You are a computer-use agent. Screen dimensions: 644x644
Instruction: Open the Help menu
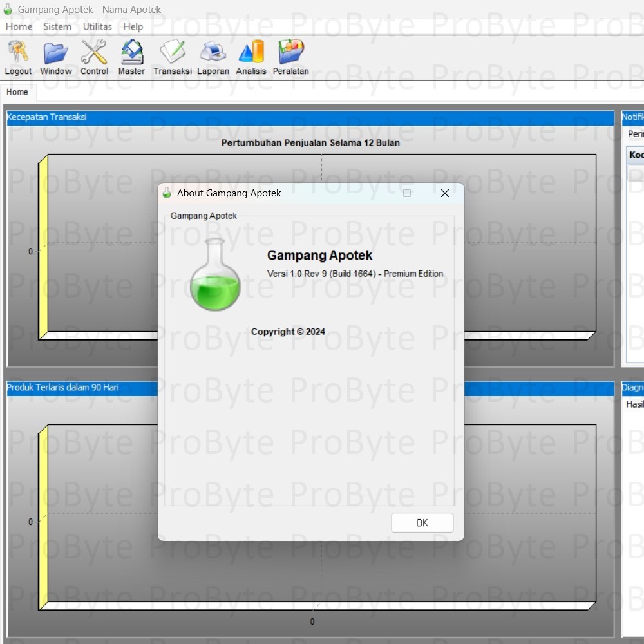[133, 26]
